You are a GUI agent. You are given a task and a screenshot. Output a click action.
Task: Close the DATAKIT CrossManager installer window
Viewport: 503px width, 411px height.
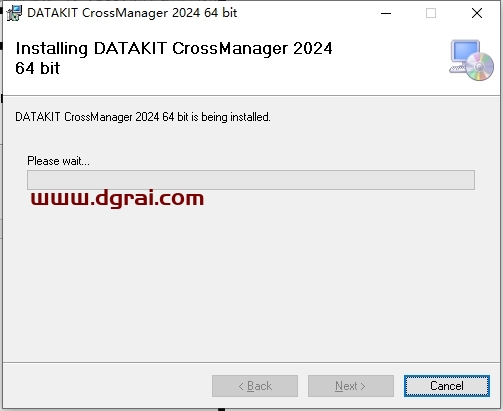pos(477,13)
